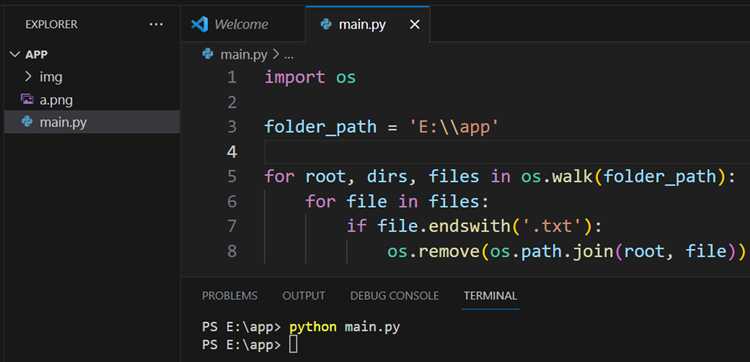Image resolution: width=750 pixels, height=362 pixels.
Task: Click the a.png image file icon
Action: [27, 99]
